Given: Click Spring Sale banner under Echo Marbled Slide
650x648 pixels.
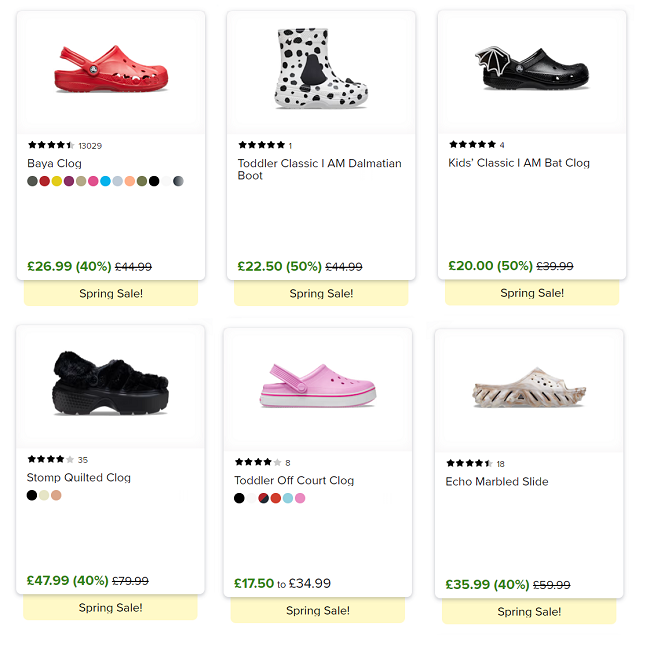Looking at the screenshot, I should pyautogui.click(x=529, y=611).
